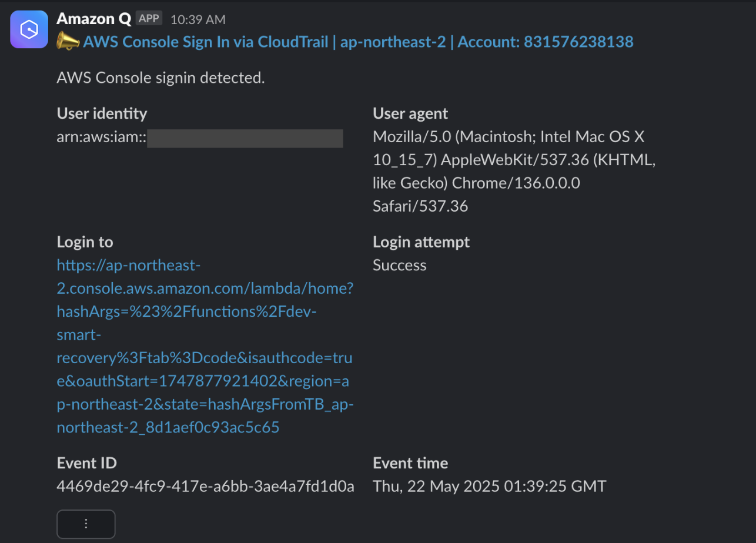The width and height of the screenshot is (756, 543).
Task: Click the Login attempt field heading
Action: [422, 242]
